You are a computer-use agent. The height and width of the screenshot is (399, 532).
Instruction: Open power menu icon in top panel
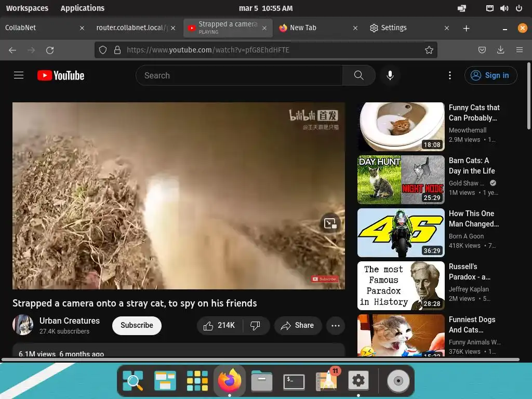tap(519, 8)
